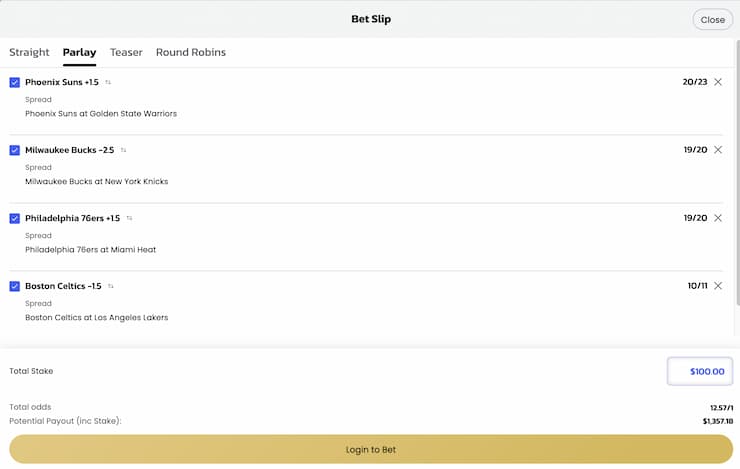The height and width of the screenshot is (469, 740).
Task: Uncheck the Boston Celtics -1.5 checkbox
Action: 15,286
